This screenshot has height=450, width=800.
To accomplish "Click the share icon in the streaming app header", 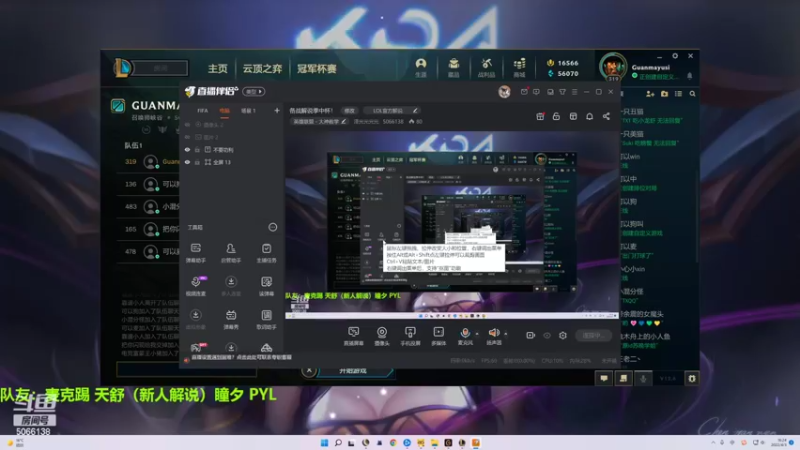I will pos(606,116).
